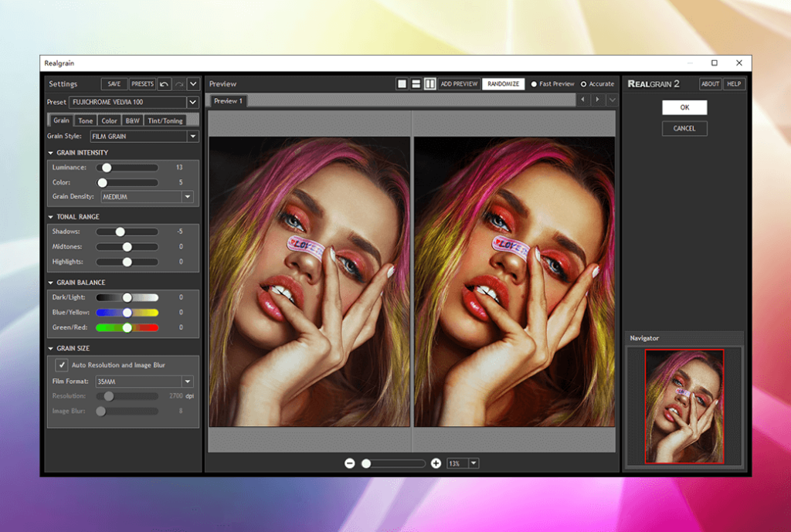Click the Luminance slider handle

107,168
